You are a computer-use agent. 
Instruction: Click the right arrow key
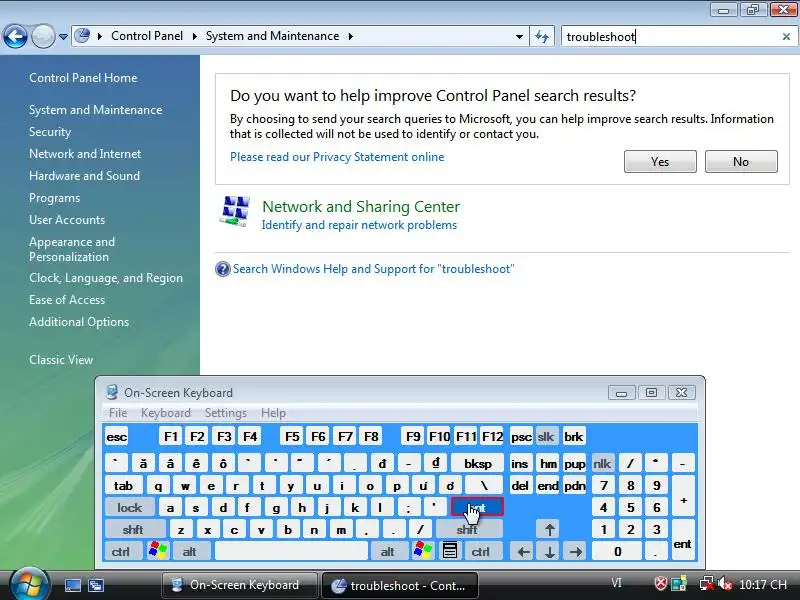(x=576, y=552)
